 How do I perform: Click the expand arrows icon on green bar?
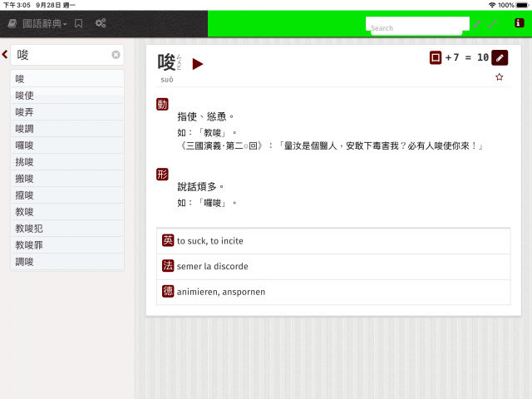click(x=493, y=24)
